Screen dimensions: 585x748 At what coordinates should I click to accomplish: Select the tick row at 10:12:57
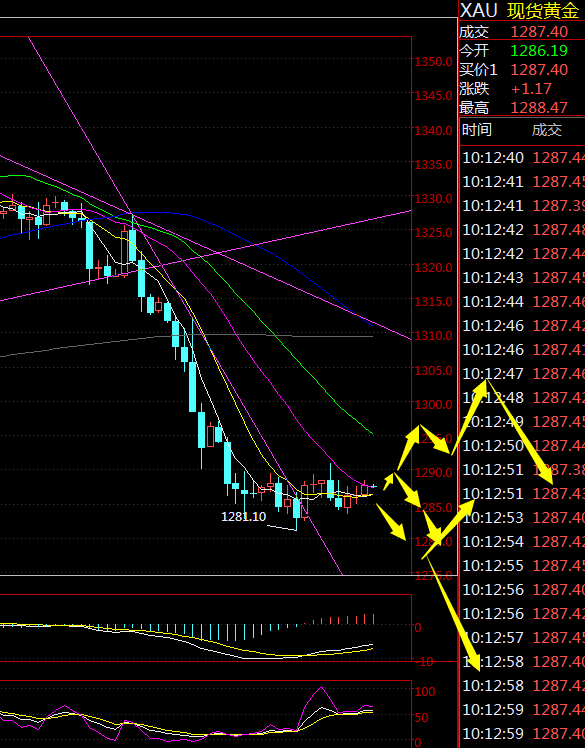coord(523,638)
